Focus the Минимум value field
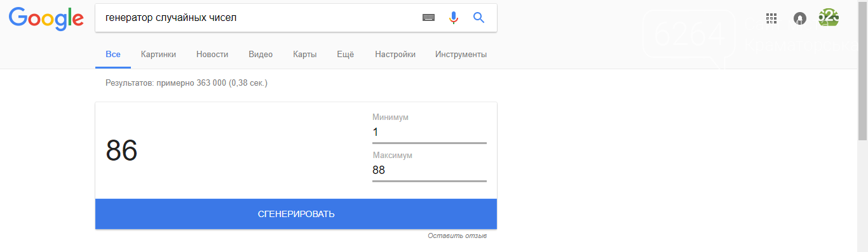Viewport: 868px width, 252px height. [x=430, y=133]
